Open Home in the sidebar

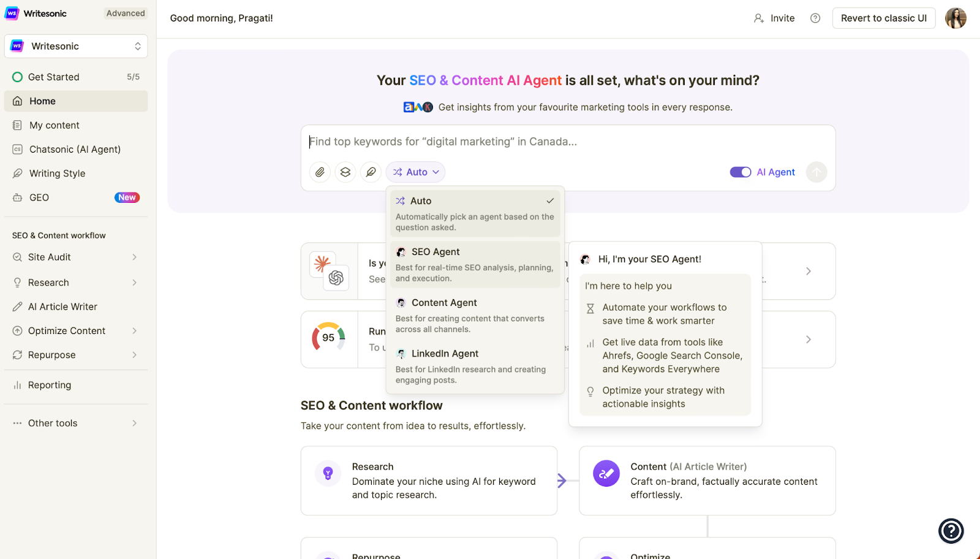(76, 101)
